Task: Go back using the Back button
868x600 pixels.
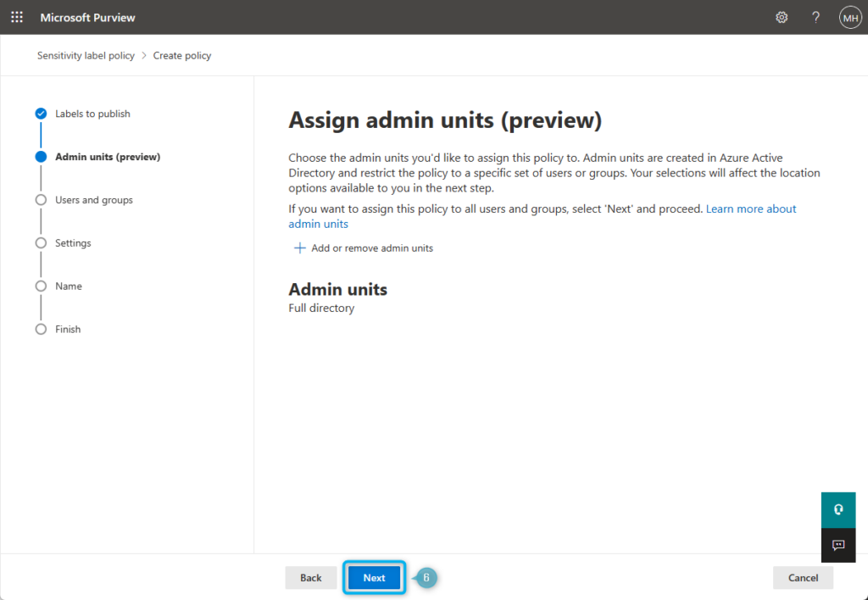Action: pyautogui.click(x=310, y=577)
